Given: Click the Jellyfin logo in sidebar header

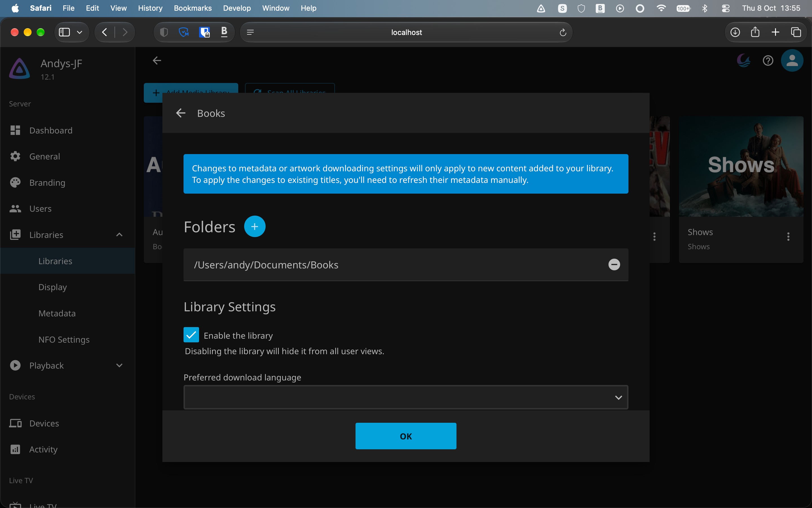Looking at the screenshot, I should (19, 69).
